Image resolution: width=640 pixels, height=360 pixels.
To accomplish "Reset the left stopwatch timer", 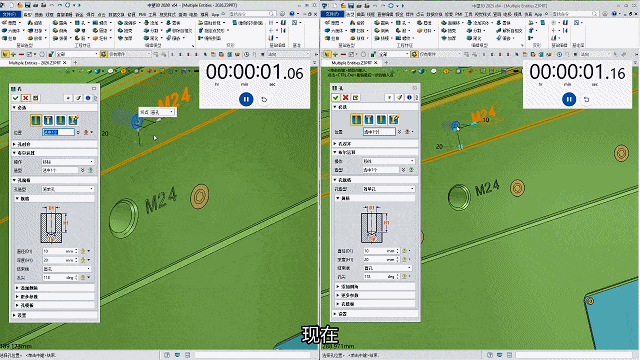I will [264, 99].
